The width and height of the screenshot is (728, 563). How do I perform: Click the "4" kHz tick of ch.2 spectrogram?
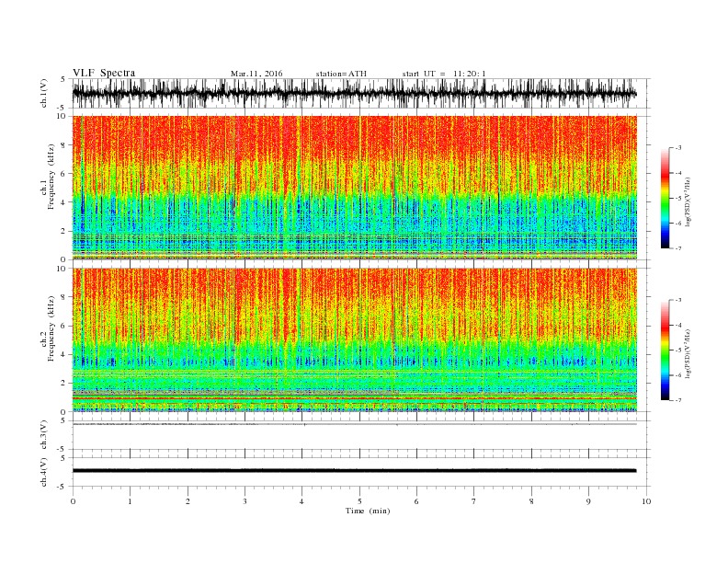[64, 354]
